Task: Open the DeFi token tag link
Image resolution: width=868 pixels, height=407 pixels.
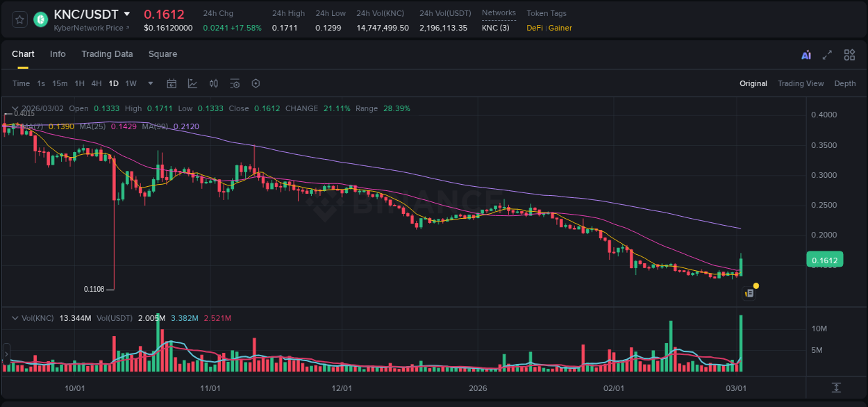Action: [536, 28]
